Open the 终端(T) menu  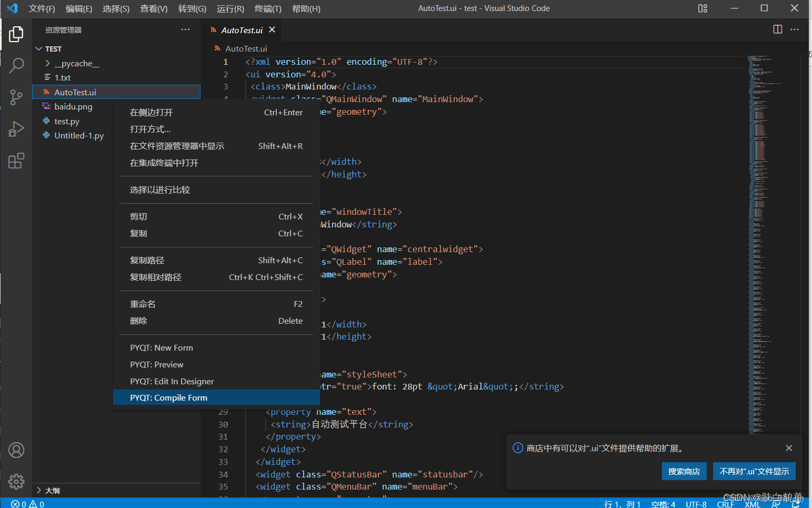click(268, 8)
